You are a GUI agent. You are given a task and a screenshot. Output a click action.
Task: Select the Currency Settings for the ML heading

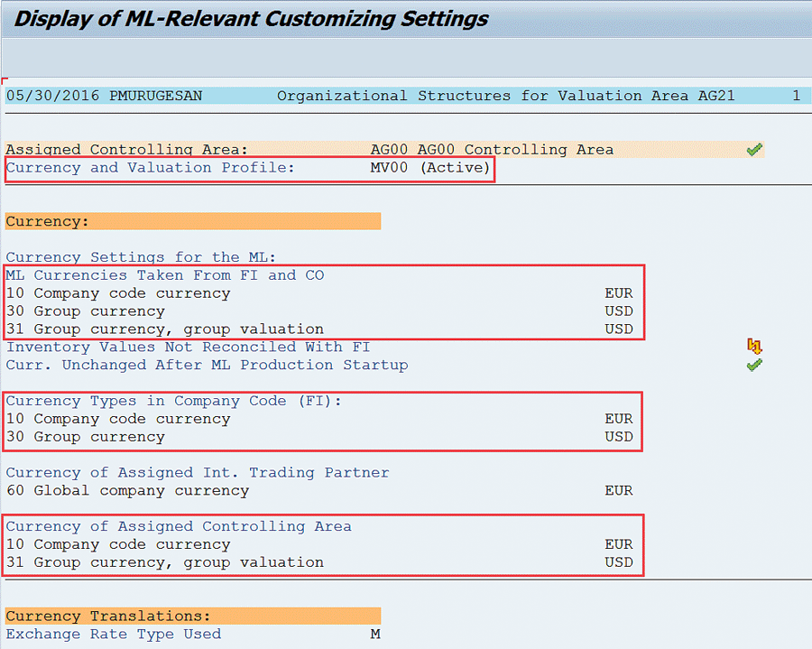tap(141, 257)
